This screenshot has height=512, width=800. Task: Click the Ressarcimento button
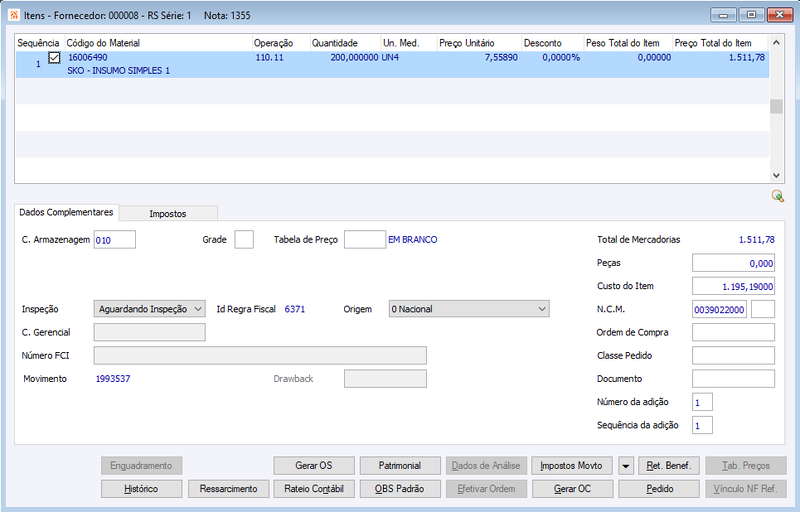coord(228,489)
